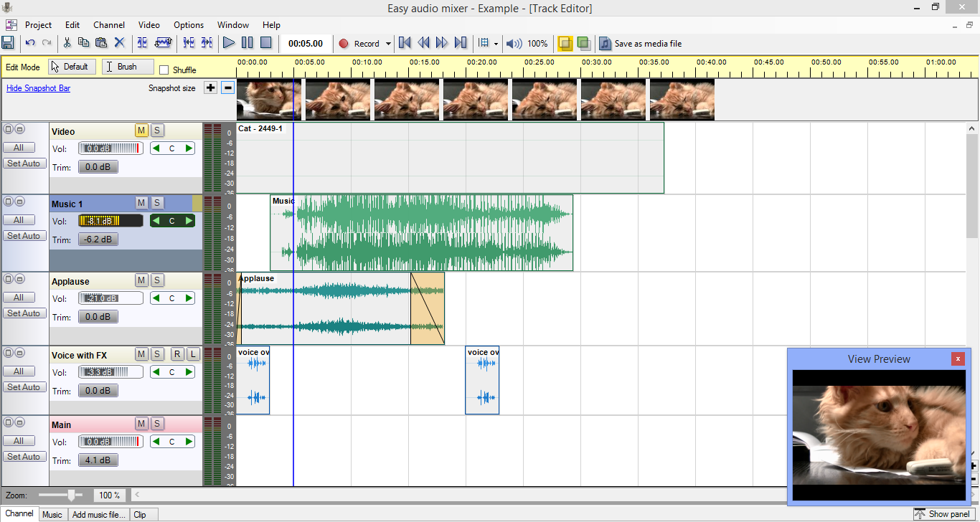Enable the Shuffle checkbox
This screenshot has height=522, width=980.
164,70
